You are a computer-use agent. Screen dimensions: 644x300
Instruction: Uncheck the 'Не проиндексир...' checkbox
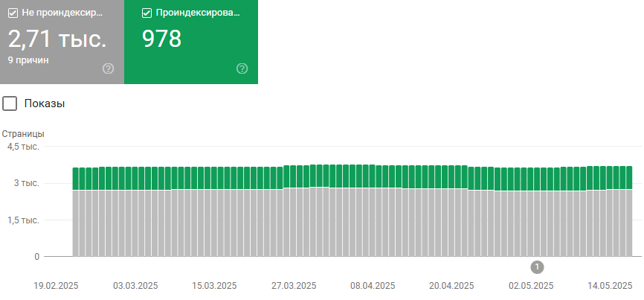(13, 13)
